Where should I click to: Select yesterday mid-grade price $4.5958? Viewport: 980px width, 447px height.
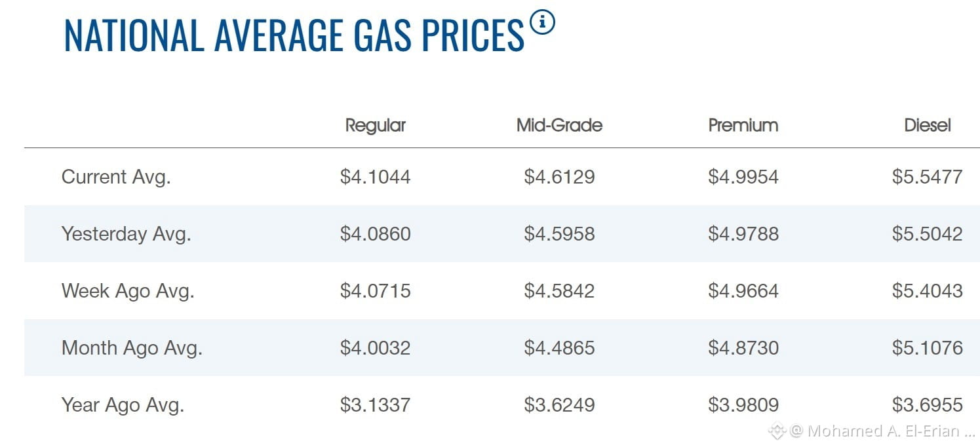point(559,234)
